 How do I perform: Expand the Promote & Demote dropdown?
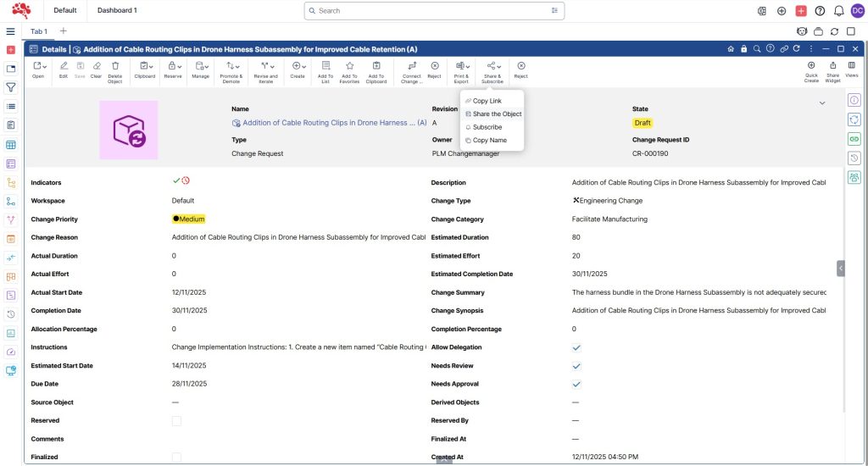[x=237, y=66]
